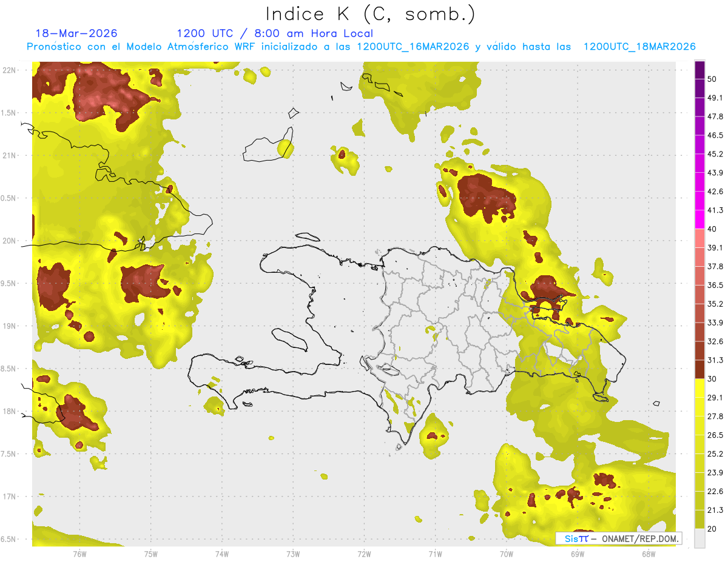Click the "17N" latitude label

pos(10,497)
